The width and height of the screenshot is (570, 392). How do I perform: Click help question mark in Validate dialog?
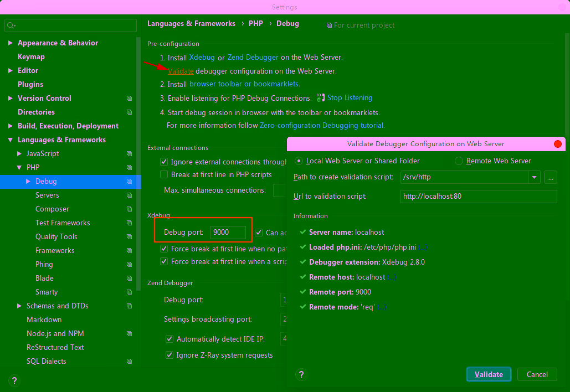click(301, 375)
